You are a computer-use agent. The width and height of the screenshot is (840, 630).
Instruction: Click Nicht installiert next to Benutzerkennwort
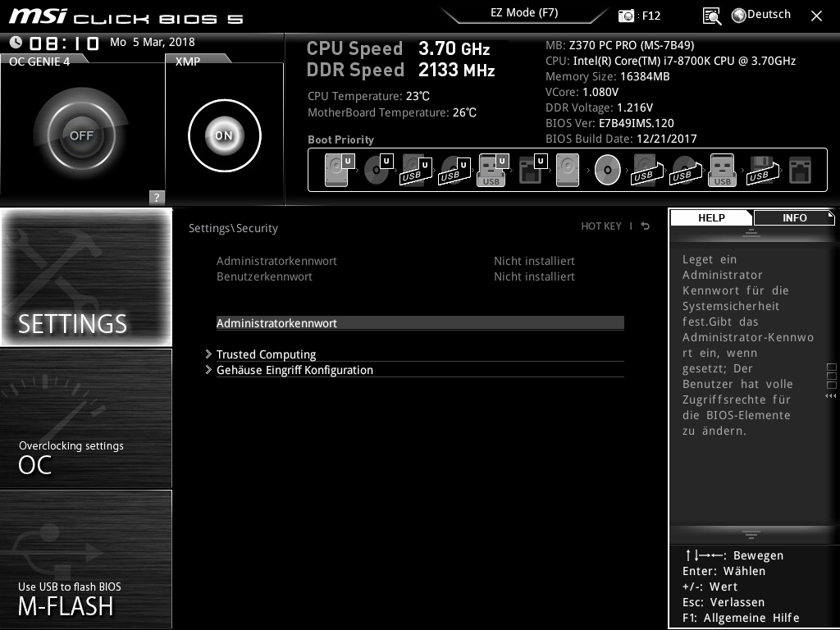click(x=534, y=276)
